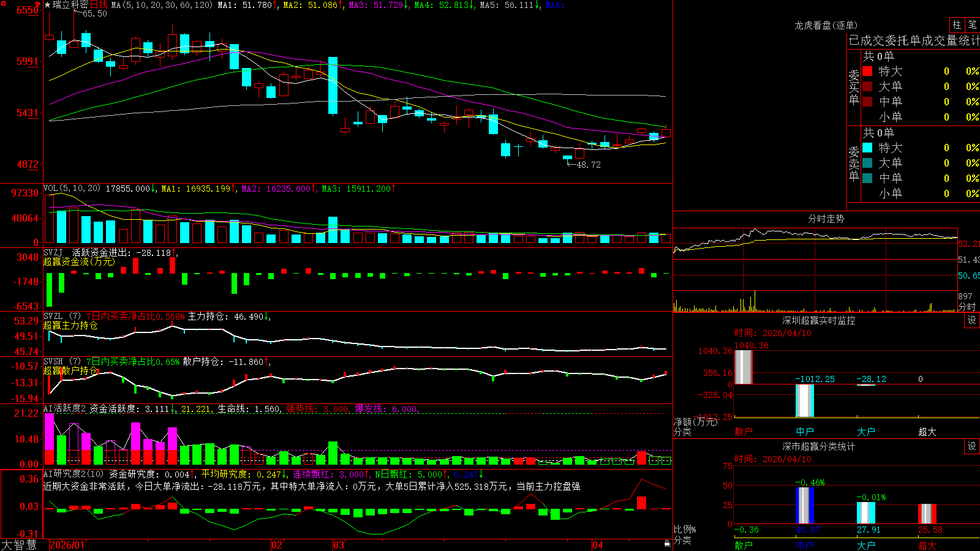Viewport: 980px width, 551px height.
Task: Click the VOL(5,10,20) indicator label
Action: (72, 188)
